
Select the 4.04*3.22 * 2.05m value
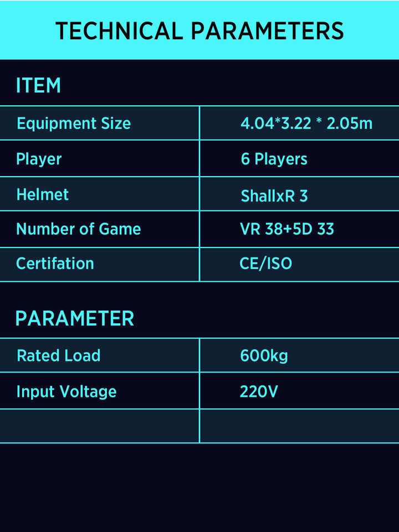click(x=306, y=123)
